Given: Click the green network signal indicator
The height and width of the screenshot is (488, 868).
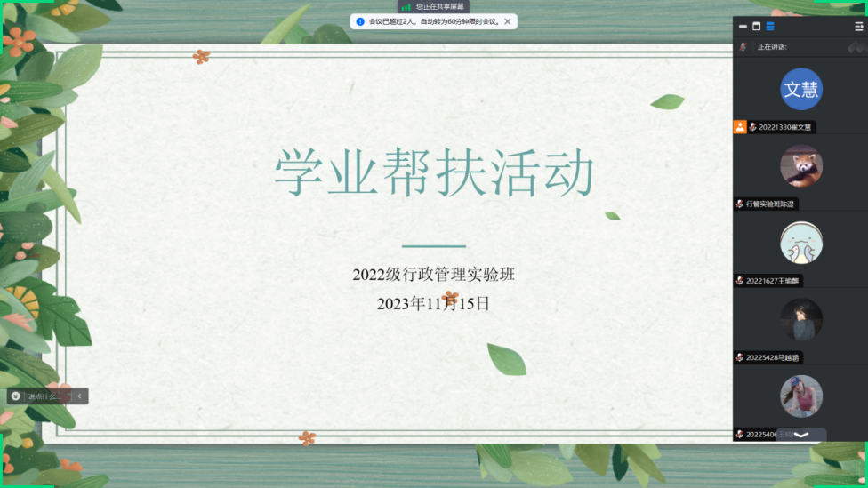Looking at the screenshot, I should [x=406, y=6].
